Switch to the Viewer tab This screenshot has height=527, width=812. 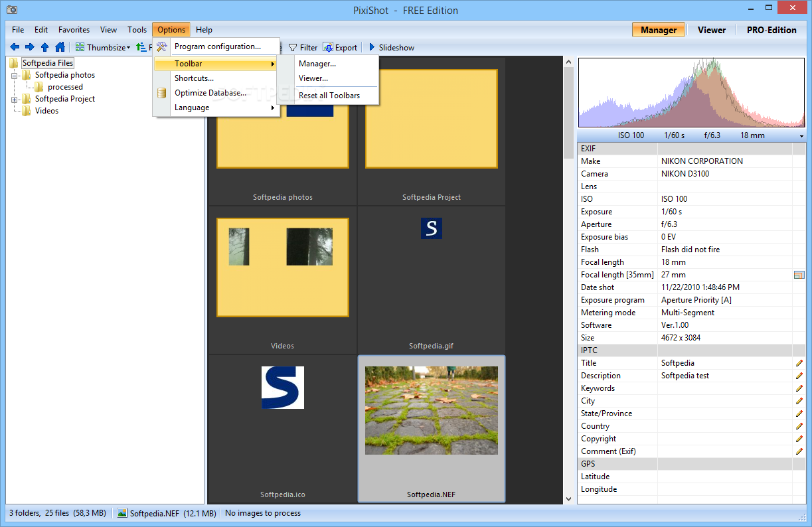pyautogui.click(x=712, y=30)
